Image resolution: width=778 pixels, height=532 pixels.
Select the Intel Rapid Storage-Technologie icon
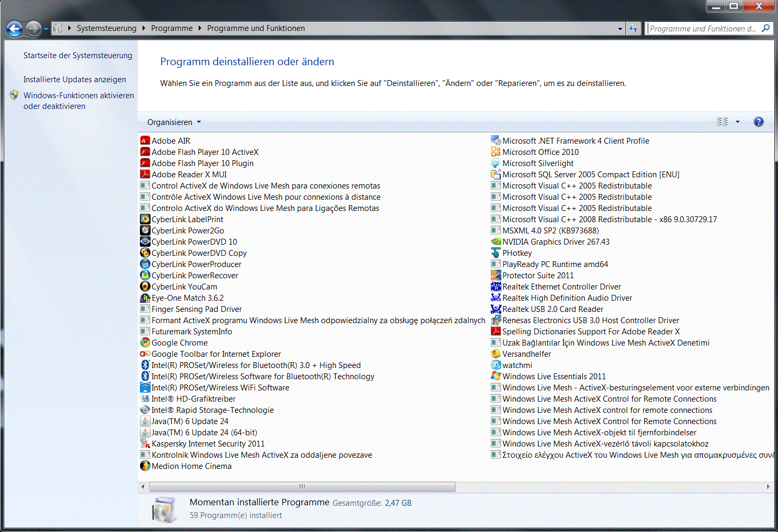coord(145,410)
